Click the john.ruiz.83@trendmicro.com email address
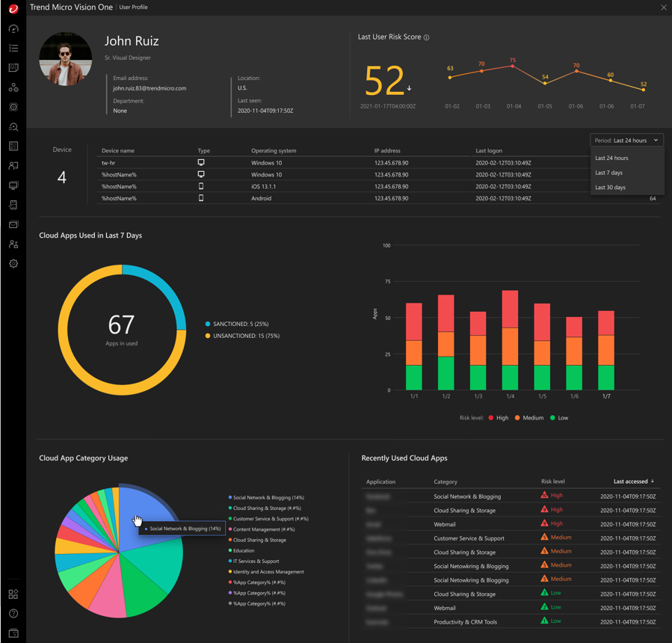The image size is (672, 643). tap(149, 88)
